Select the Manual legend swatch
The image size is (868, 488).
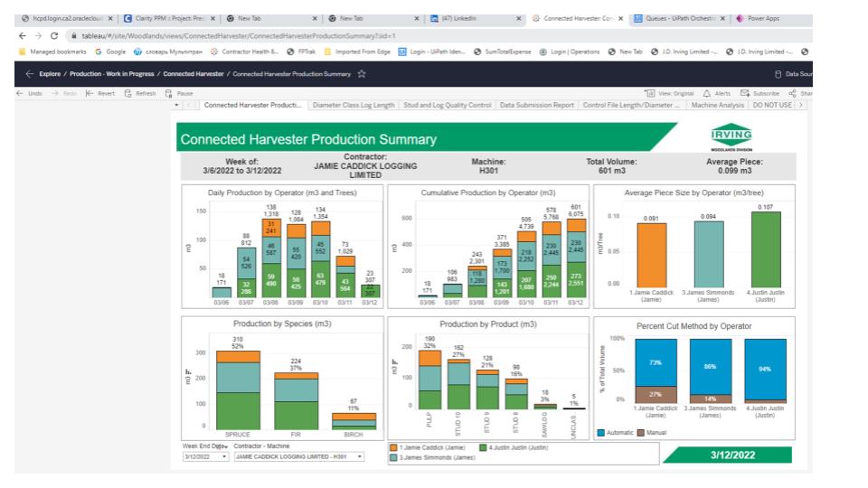(640, 433)
